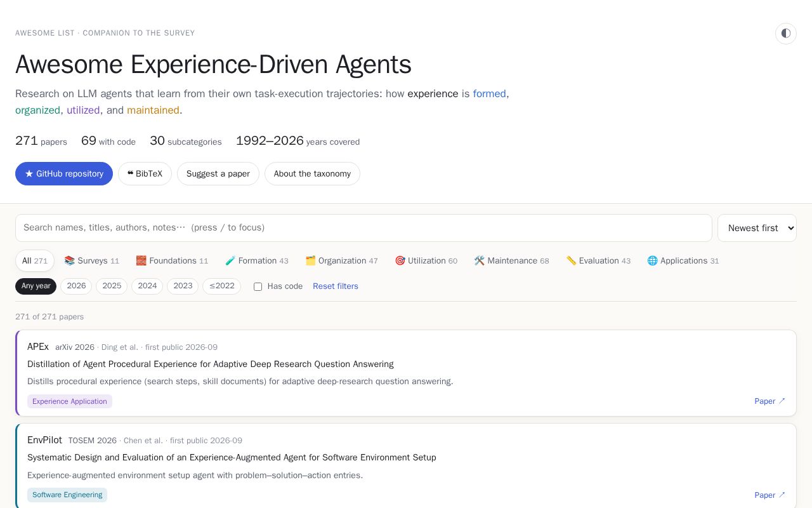Filter by Surveys category
The image size is (812, 508).
(92, 261)
